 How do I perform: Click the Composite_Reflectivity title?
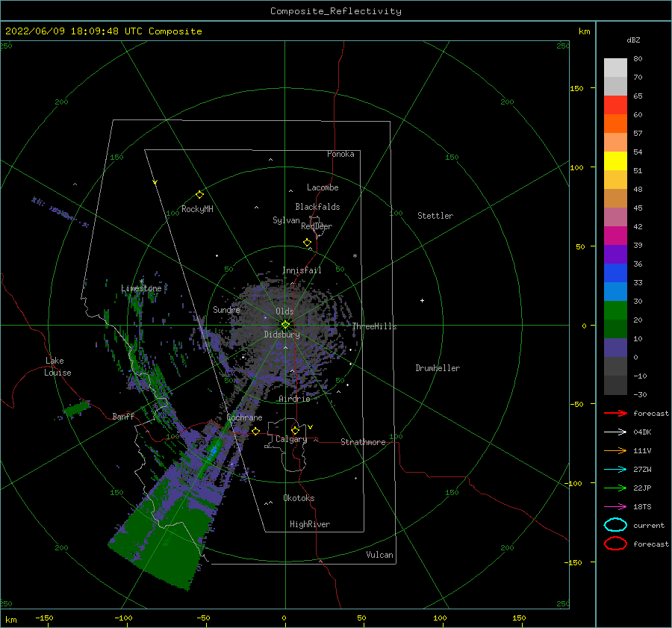[x=336, y=11]
